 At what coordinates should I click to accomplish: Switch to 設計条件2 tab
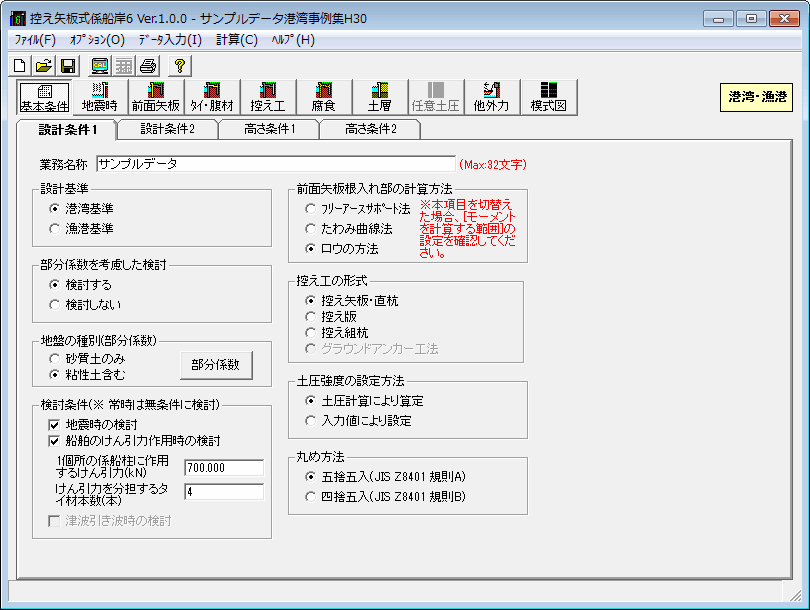coord(167,129)
